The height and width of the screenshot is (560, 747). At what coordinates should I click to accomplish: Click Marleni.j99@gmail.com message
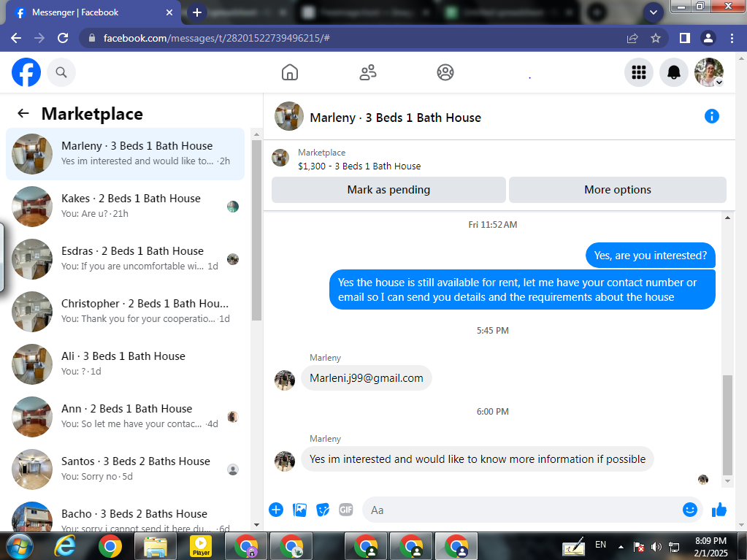[367, 378]
